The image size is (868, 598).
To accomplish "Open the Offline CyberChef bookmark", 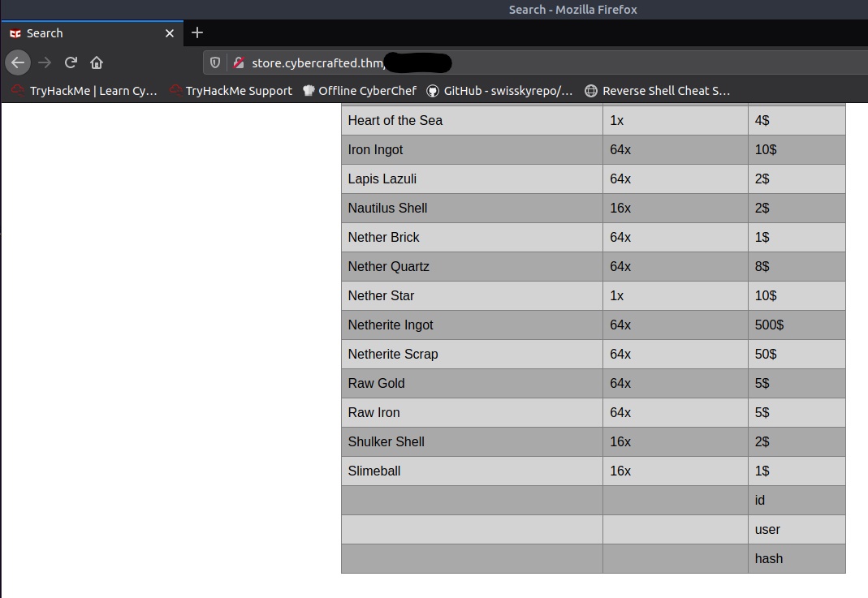I will click(359, 91).
